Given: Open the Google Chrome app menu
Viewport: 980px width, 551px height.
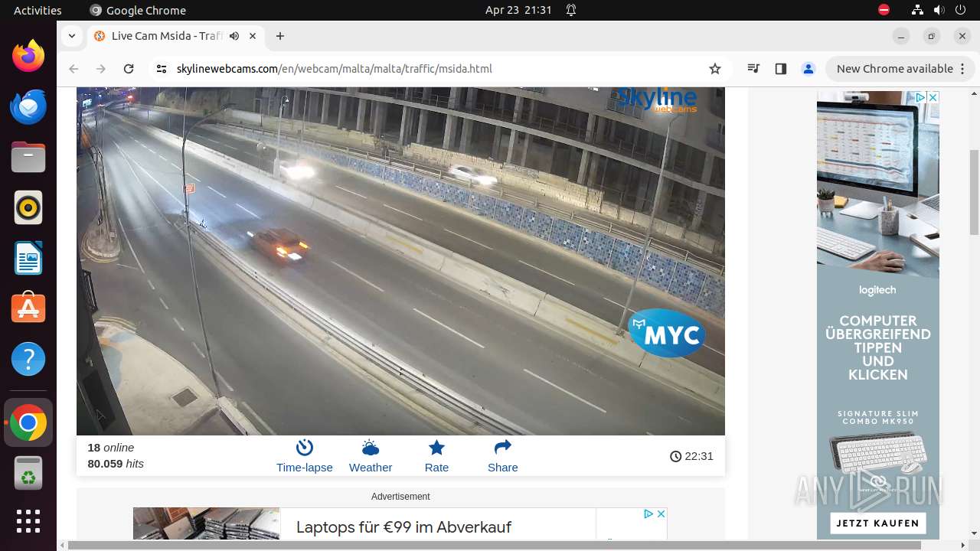Looking at the screenshot, I should click(x=138, y=10).
